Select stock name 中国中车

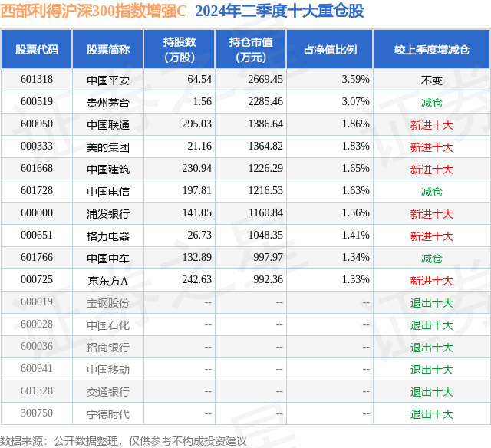[x=108, y=259]
